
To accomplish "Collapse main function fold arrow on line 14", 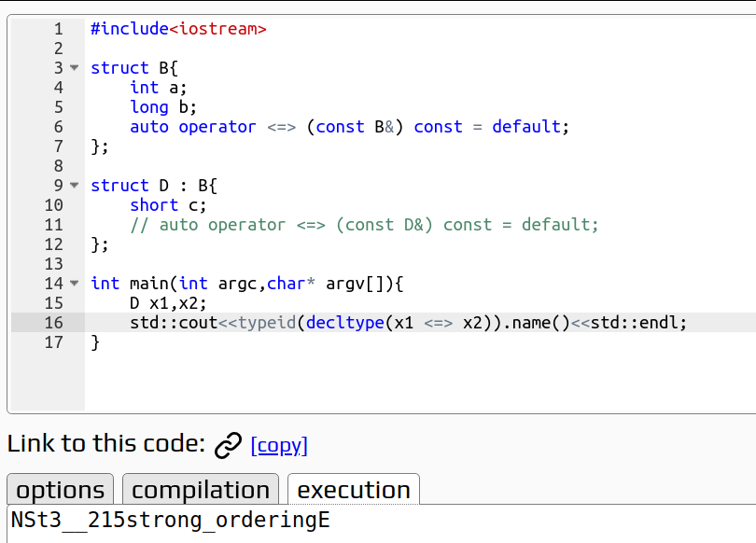I will [75, 284].
